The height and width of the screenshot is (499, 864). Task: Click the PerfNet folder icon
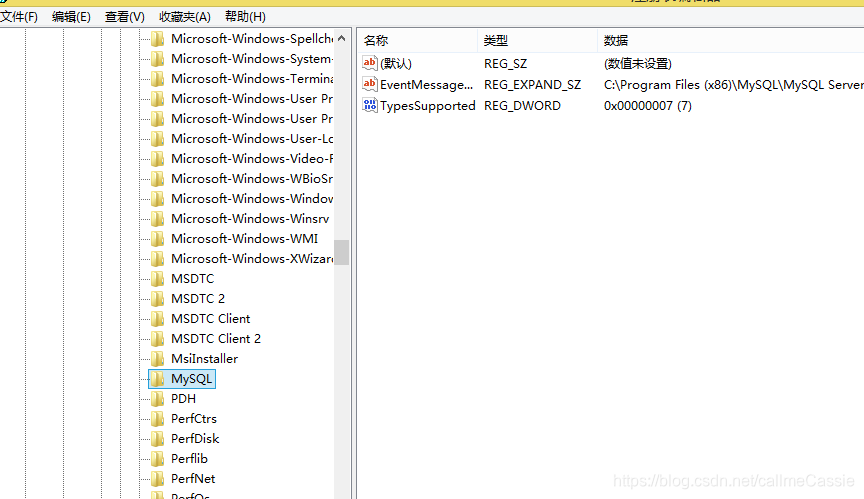click(158, 479)
